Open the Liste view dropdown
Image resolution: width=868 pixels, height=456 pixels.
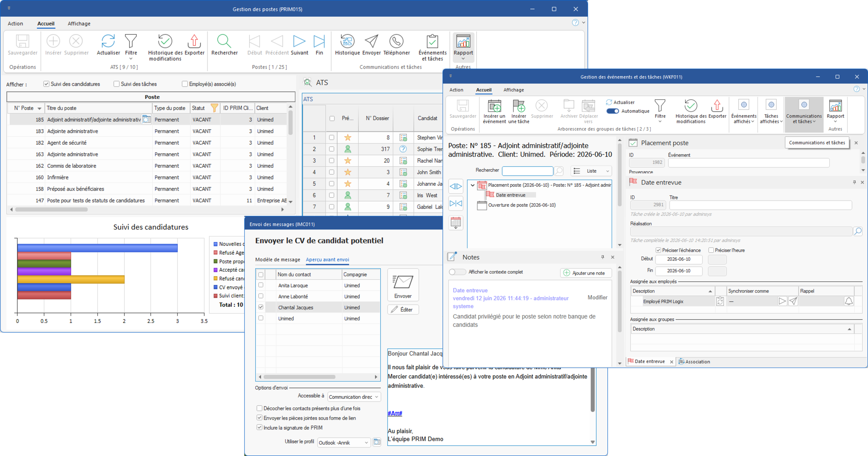coord(591,171)
